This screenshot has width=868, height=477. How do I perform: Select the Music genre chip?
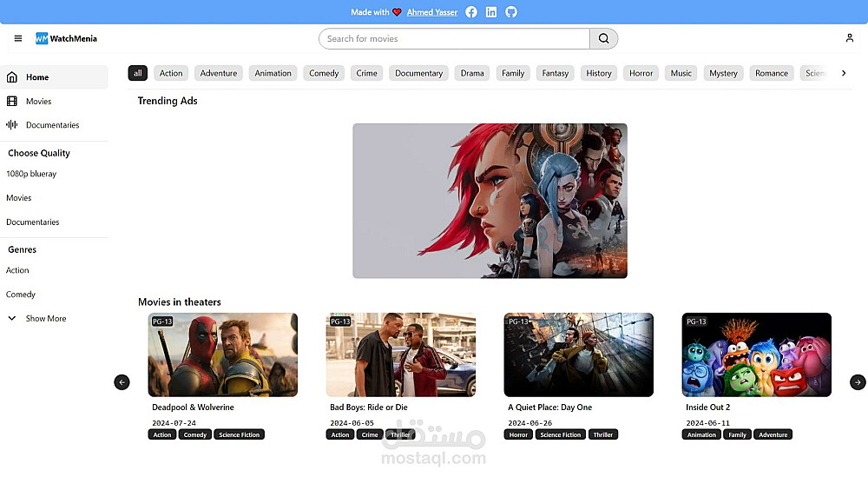point(681,73)
